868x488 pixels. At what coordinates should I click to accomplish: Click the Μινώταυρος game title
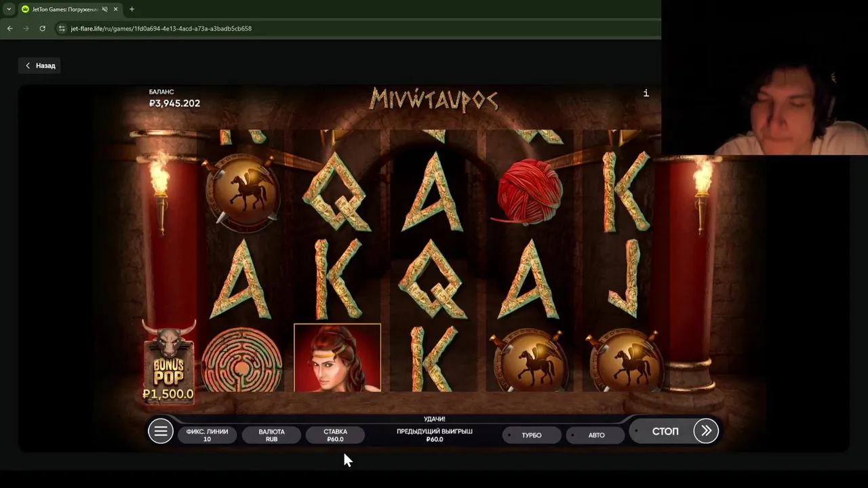point(434,100)
